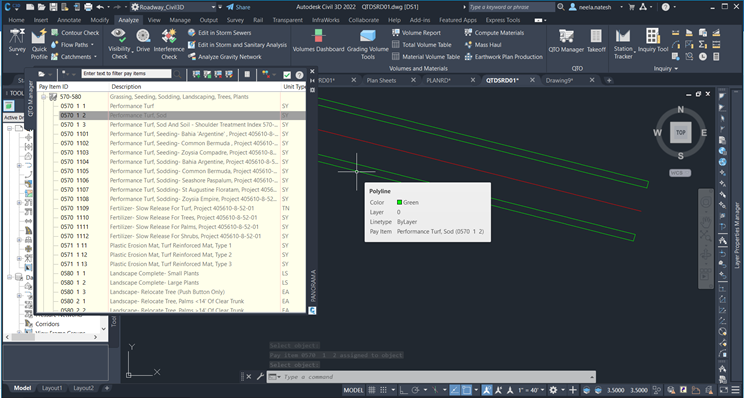
Task: Open the Grading Volume Tools
Action: click(x=368, y=44)
